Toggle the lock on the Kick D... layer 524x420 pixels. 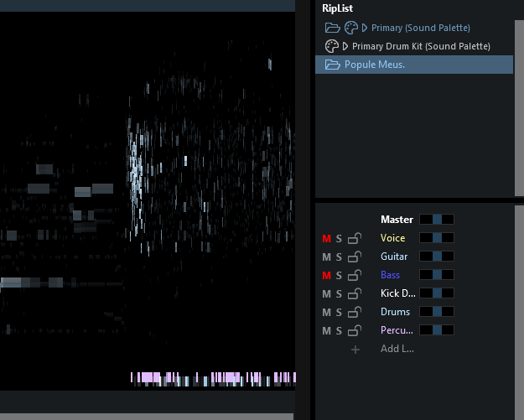pos(355,293)
